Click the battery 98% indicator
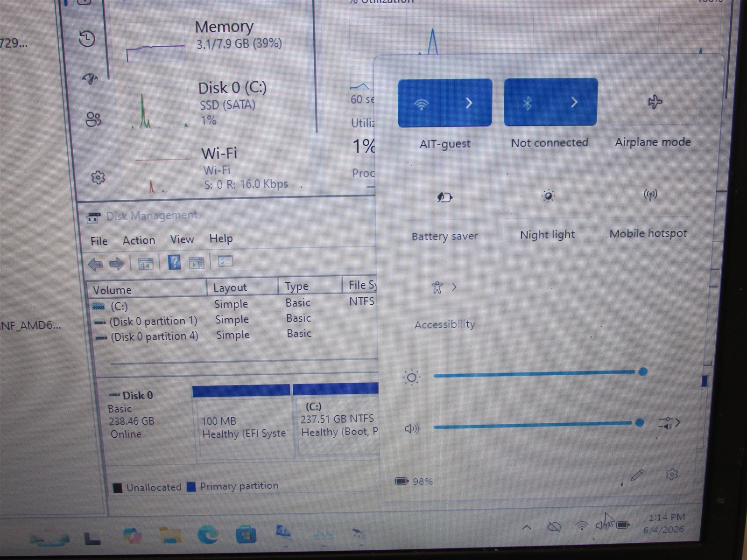The width and height of the screenshot is (747, 560). [x=414, y=481]
